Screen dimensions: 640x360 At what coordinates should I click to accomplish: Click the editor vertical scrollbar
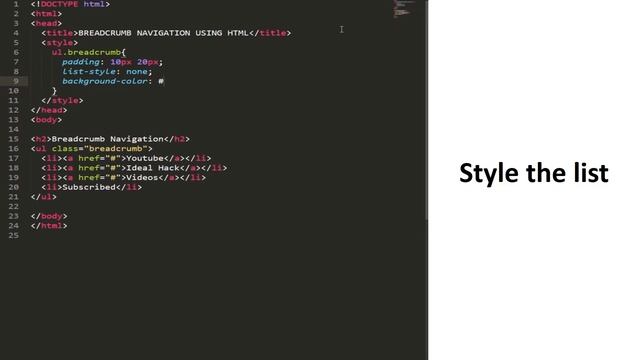(x=427, y=110)
